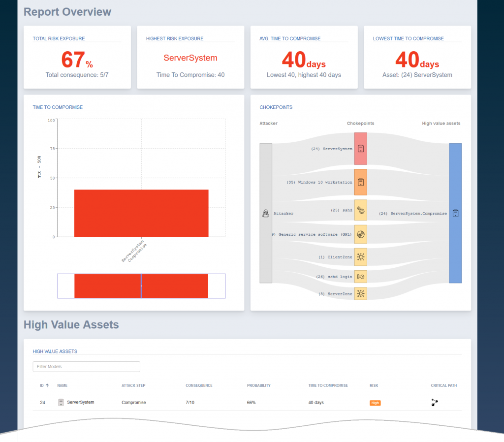Viewport: 504px width, 442px height.
Task: Click the ID 24 table cell
Action: point(42,403)
